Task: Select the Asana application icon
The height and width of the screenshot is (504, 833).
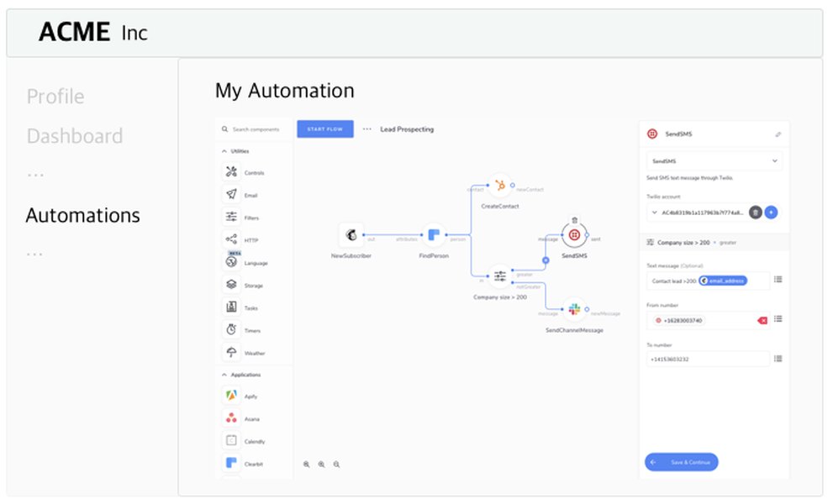Action: click(229, 418)
